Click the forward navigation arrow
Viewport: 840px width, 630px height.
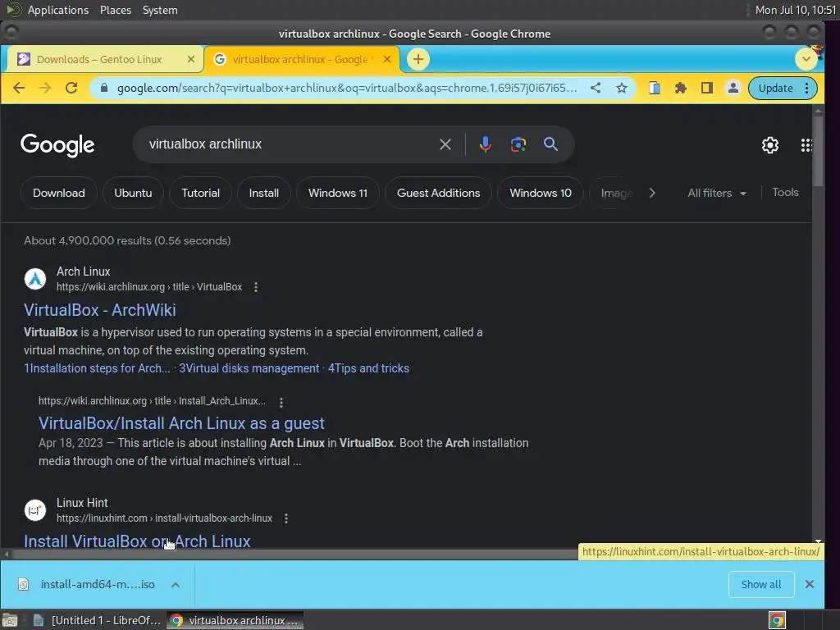coord(45,88)
